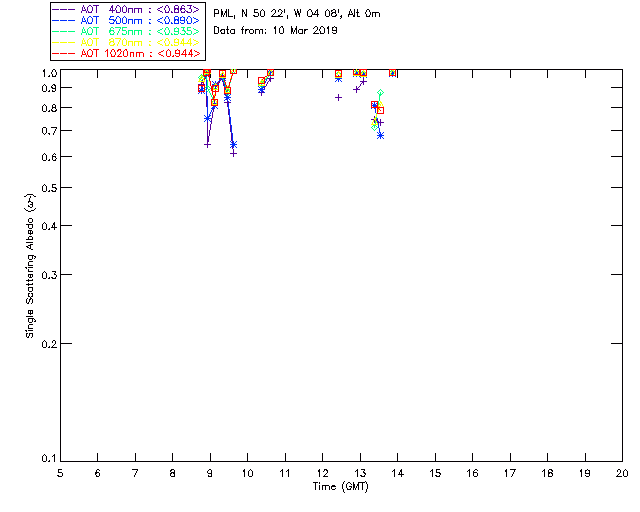This screenshot has height=512, width=640.
Task: Click the AOT 1020nm legend entry
Action: (127, 53)
